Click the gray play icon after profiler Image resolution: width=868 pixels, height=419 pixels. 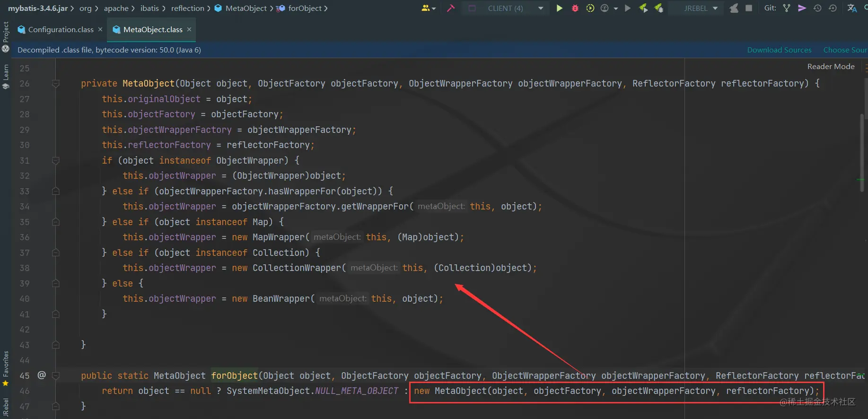point(628,8)
